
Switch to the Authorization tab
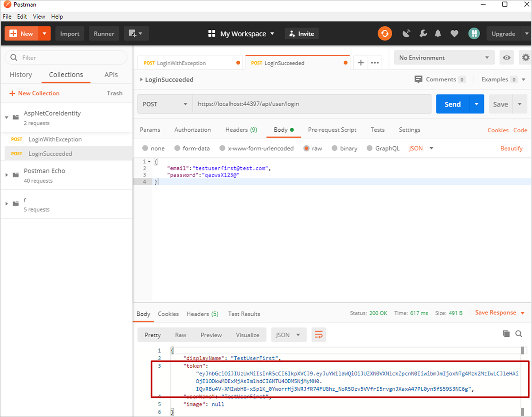click(192, 130)
